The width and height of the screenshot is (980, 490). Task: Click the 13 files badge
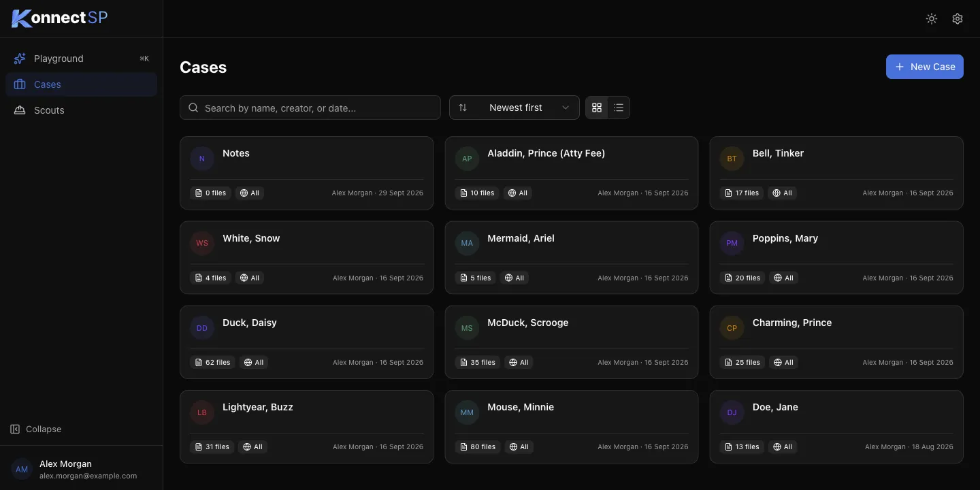point(742,447)
